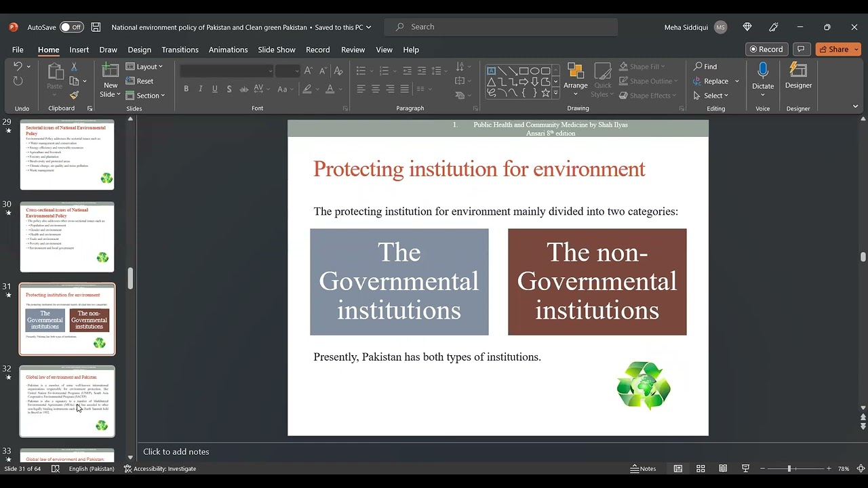868x488 pixels.
Task: Click Clear All Formatting icon
Action: [x=338, y=70]
